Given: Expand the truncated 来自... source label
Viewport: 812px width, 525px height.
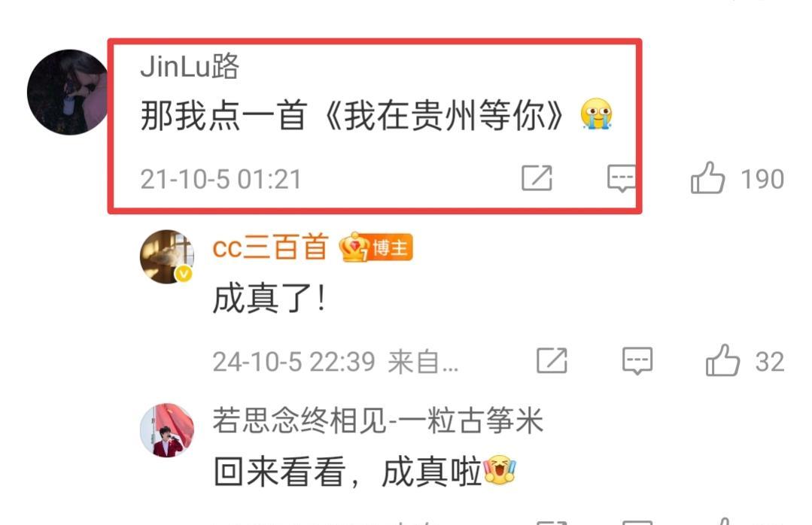Looking at the screenshot, I should (x=423, y=361).
